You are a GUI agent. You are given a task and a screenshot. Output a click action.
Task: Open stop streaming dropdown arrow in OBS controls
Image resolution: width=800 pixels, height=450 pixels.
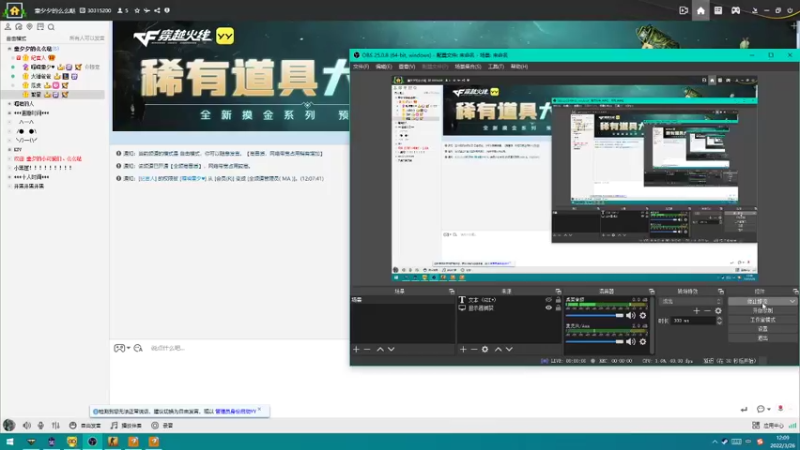[x=792, y=302]
